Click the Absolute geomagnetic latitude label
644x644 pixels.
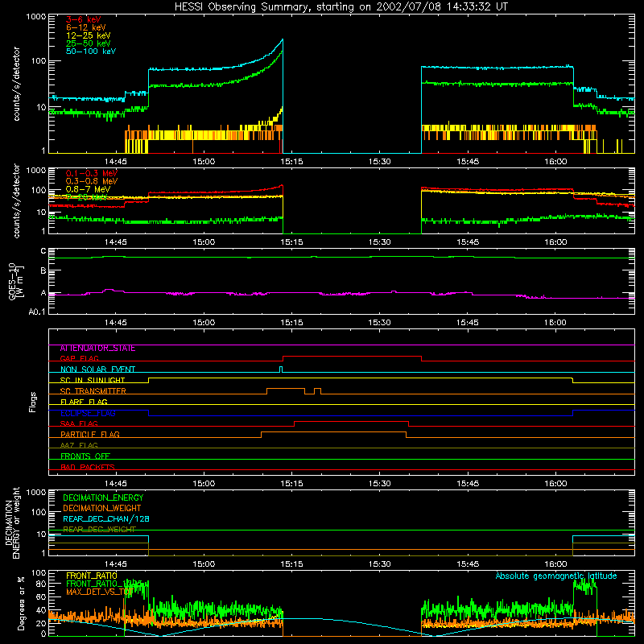tap(556, 576)
